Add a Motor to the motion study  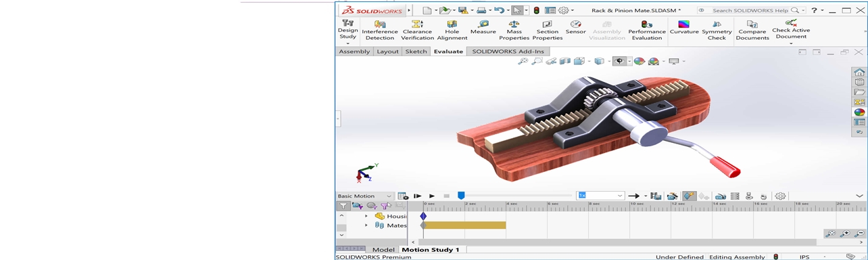coord(721,196)
